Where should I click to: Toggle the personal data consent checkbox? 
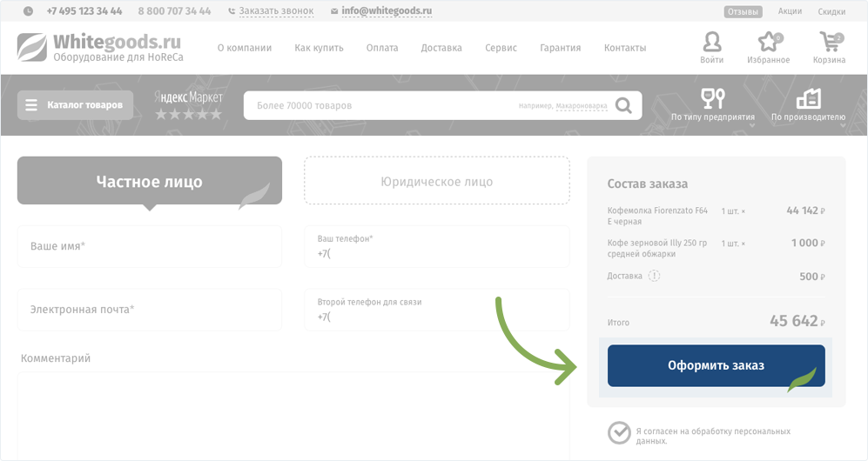(x=619, y=432)
